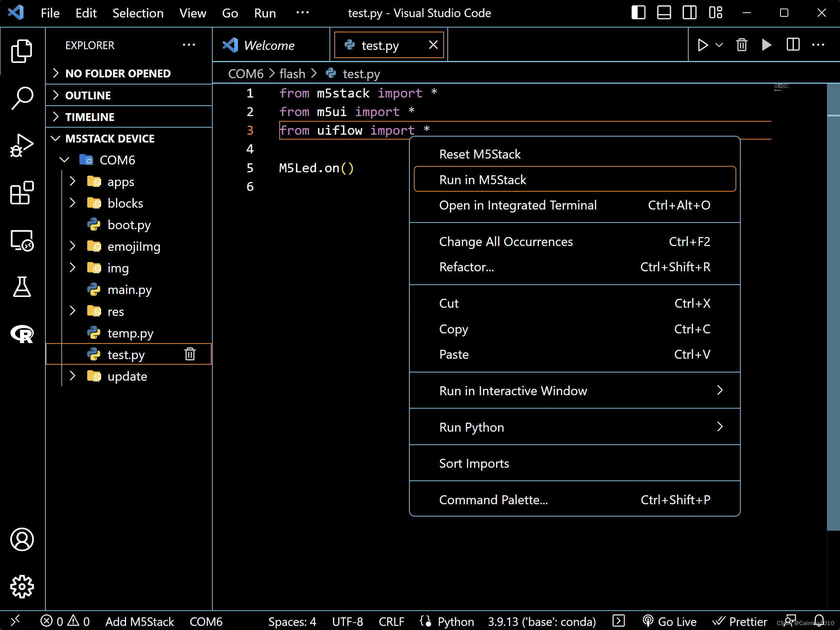The image size is (840, 630).
Task: Open the Run Python submenu
Action: point(575,427)
